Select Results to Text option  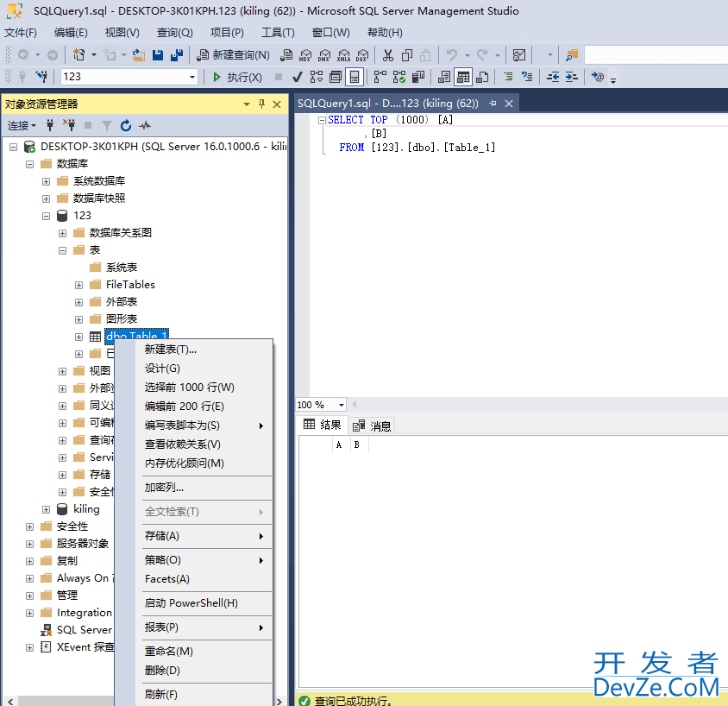tap(444, 77)
